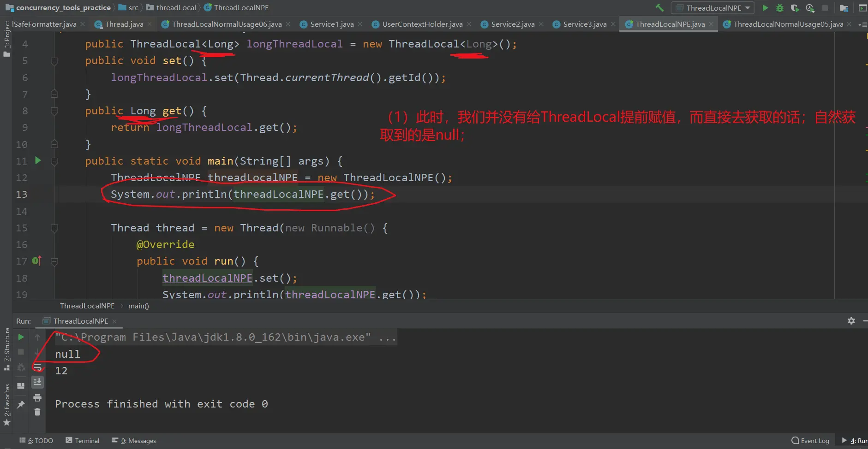Open the 0: Messages tool window
868x449 pixels.
click(134, 441)
